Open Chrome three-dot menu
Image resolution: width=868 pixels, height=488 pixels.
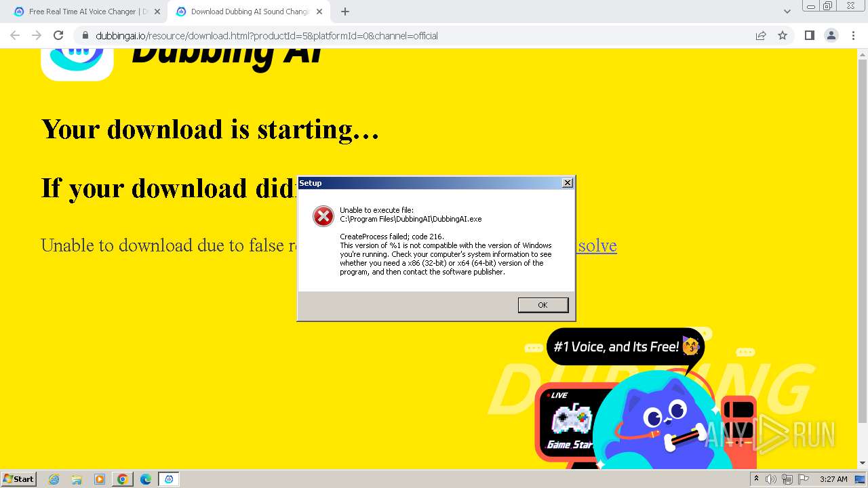(x=853, y=35)
